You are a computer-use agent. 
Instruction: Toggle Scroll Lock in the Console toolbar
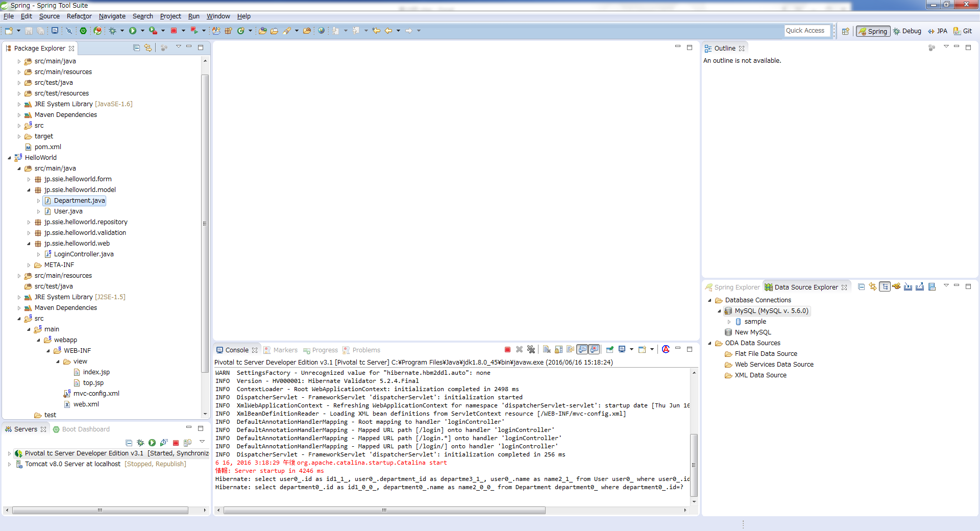[559, 350]
